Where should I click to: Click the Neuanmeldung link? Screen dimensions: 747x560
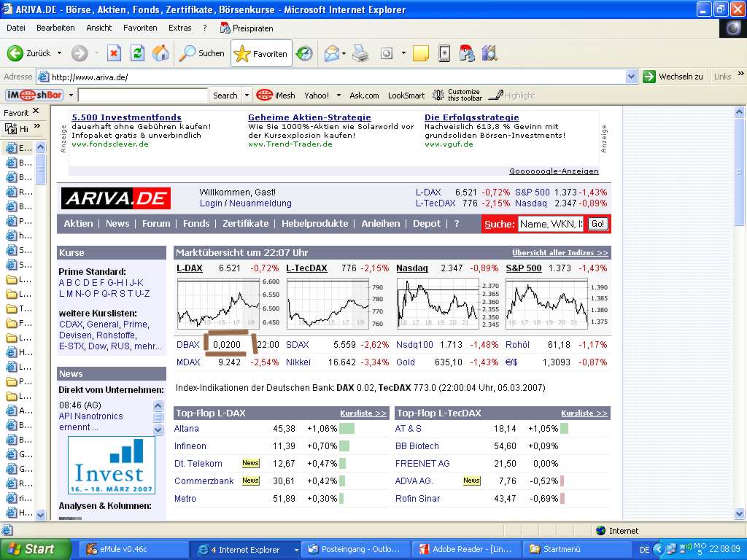click(x=260, y=203)
